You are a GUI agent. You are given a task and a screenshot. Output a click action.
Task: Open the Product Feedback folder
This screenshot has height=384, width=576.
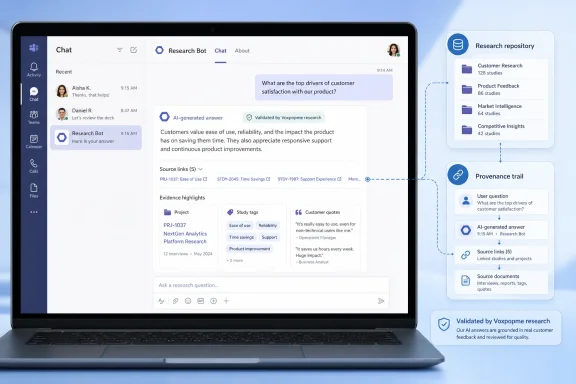click(x=501, y=89)
